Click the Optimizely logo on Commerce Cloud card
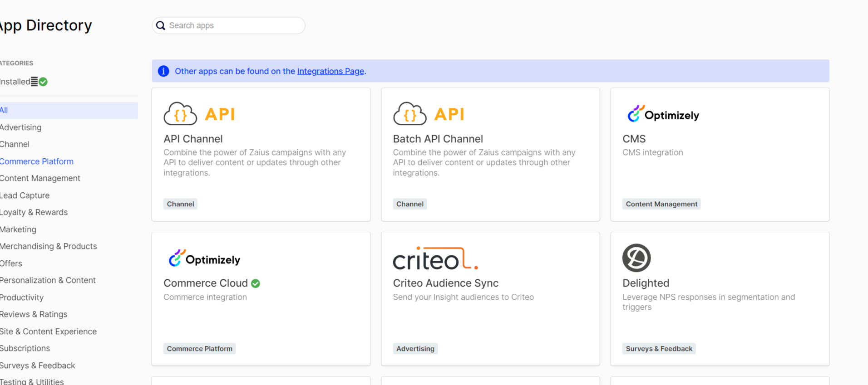 [204, 259]
